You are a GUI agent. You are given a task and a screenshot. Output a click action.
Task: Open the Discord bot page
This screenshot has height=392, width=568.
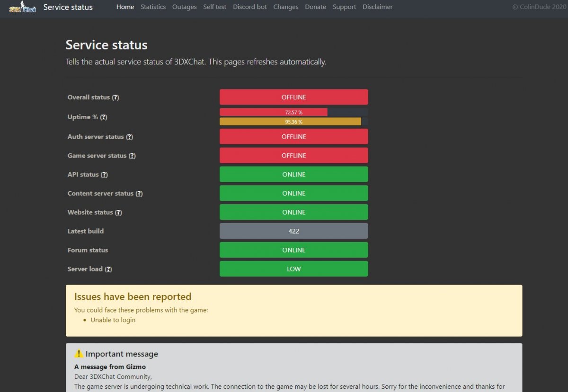coord(249,7)
